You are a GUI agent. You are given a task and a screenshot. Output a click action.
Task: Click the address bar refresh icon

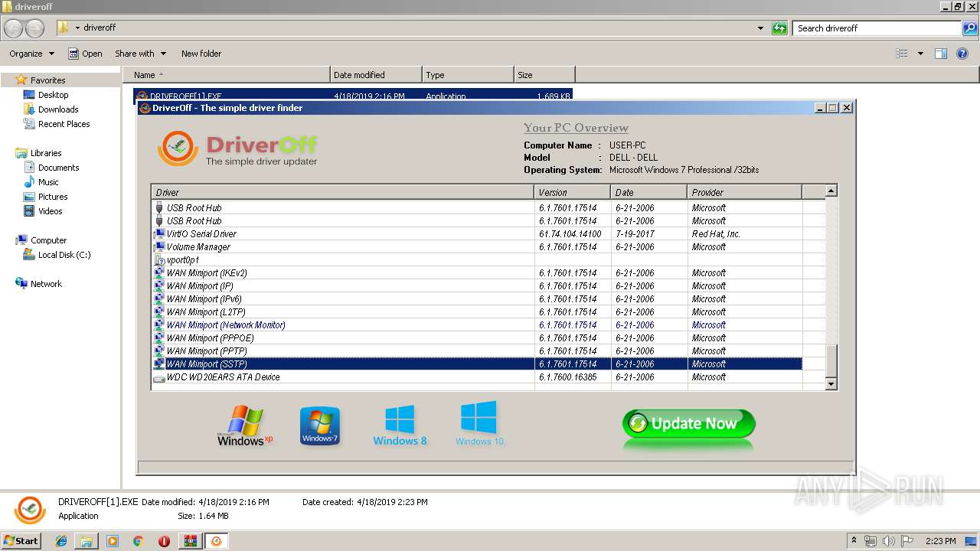pos(779,28)
